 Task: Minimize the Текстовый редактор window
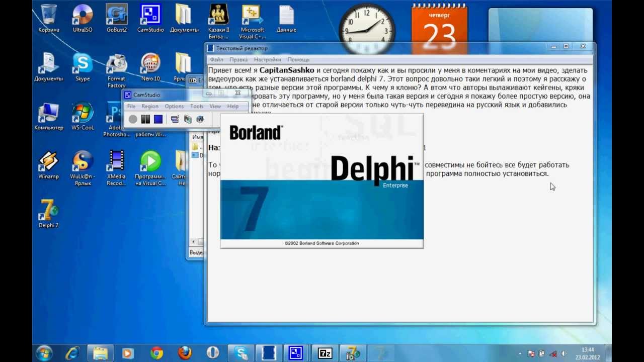553,47
